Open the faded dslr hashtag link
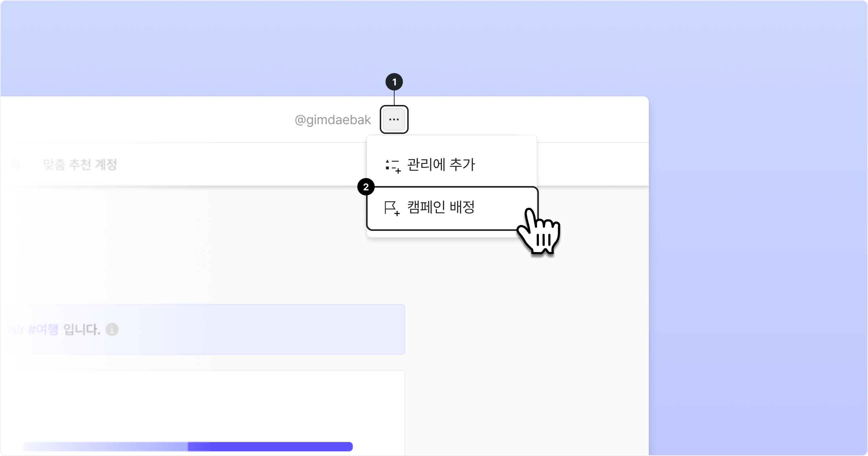This screenshot has height=456, width=868. pos(14,330)
